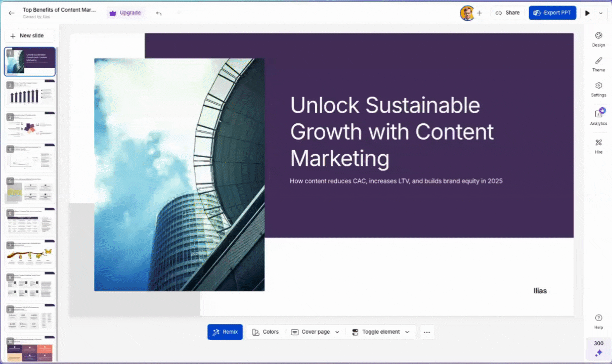Expand the arrow next to play button
The image size is (612, 364).
coord(600,13)
